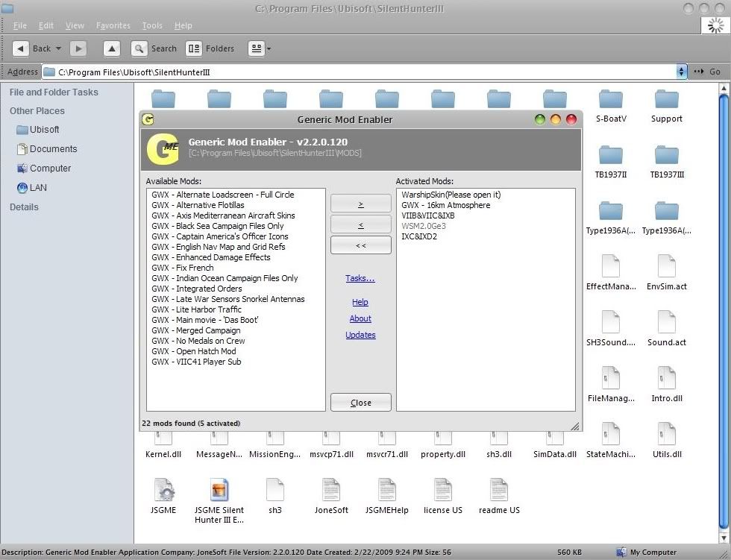Click the disable mod '<' button
The image size is (731, 560).
click(361, 224)
